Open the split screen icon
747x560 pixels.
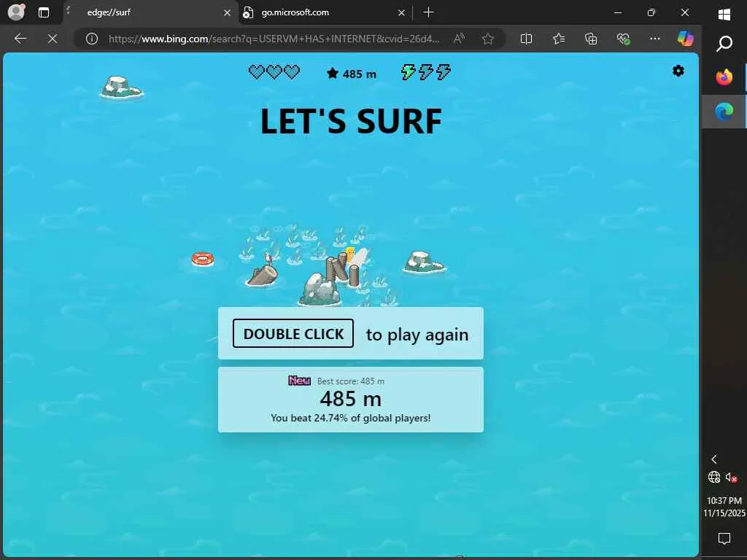[526, 39]
